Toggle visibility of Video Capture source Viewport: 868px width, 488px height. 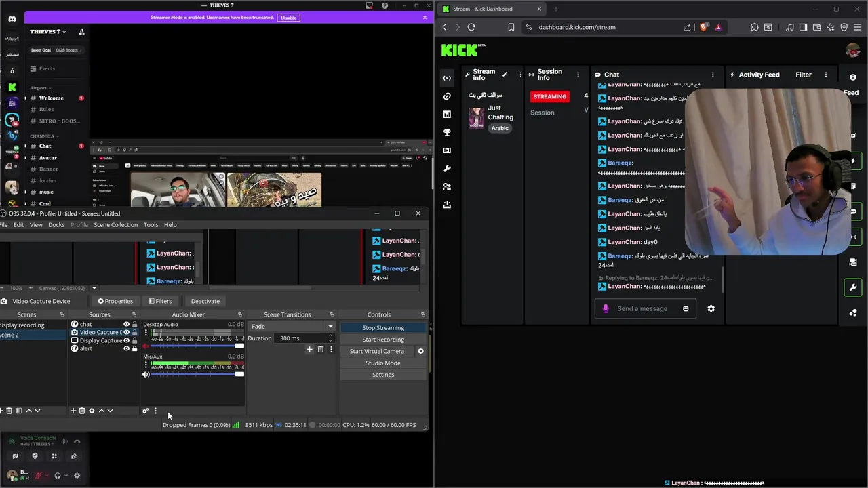pos(126,333)
